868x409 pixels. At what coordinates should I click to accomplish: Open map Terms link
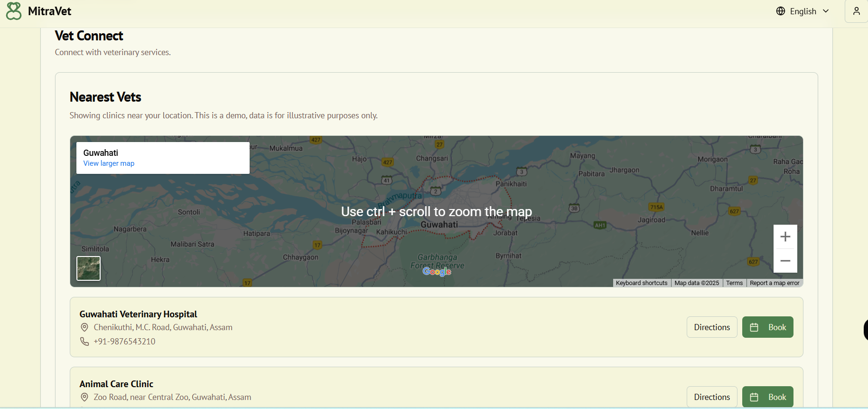pyautogui.click(x=734, y=283)
